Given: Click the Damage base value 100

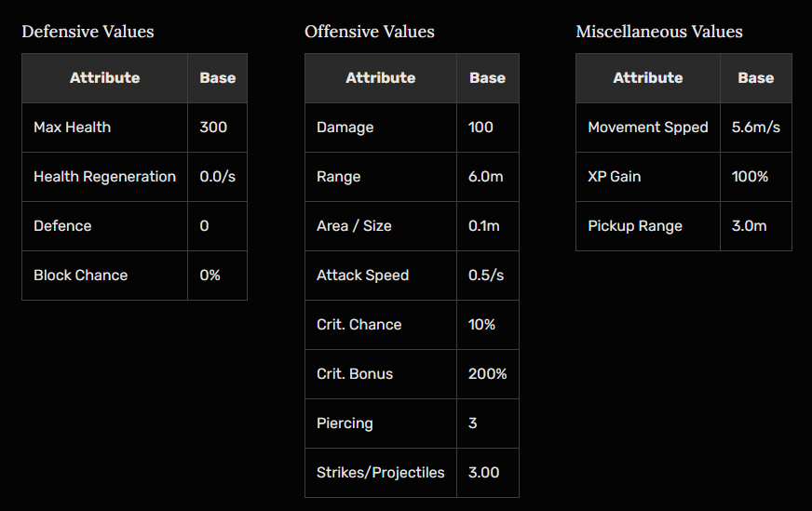Looking at the screenshot, I should pyautogui.click(x=481, y=128).
